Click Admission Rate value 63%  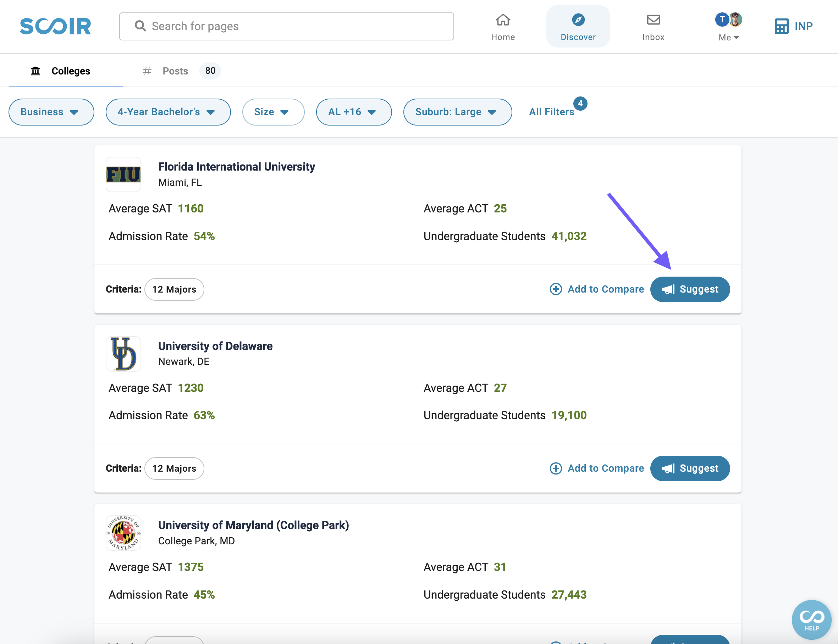(204, 415)
